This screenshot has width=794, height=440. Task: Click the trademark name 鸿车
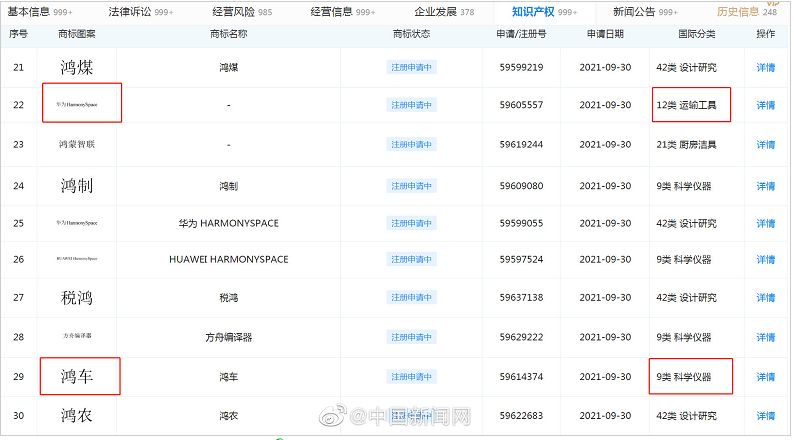click(228, 377)
